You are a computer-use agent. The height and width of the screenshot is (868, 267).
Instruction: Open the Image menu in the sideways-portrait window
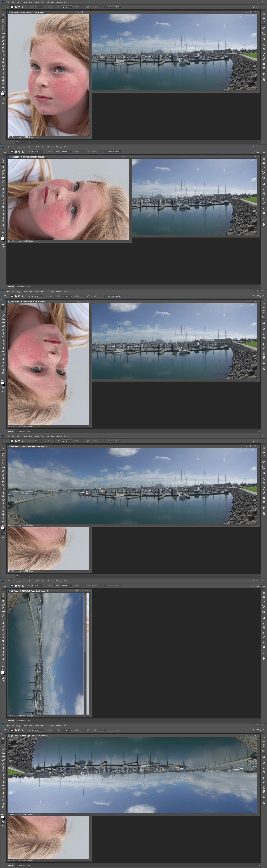[x=19, y=147]
